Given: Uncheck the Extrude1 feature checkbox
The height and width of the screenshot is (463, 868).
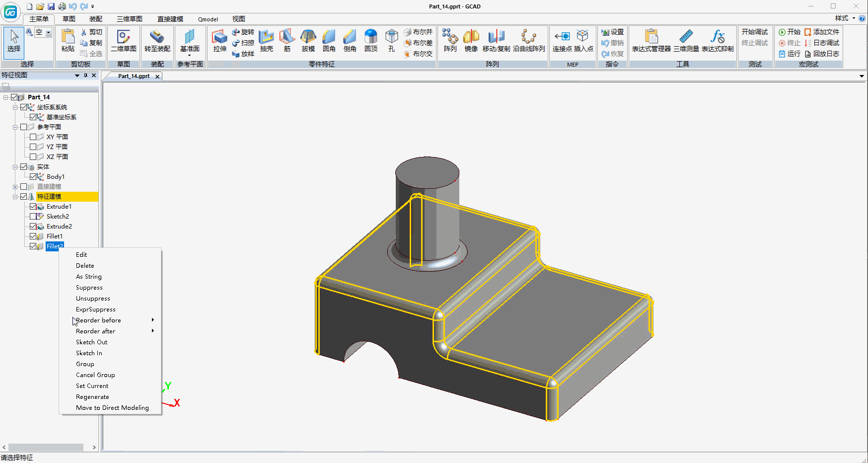Looking at the screenshot, I should (x=33, y=207).
